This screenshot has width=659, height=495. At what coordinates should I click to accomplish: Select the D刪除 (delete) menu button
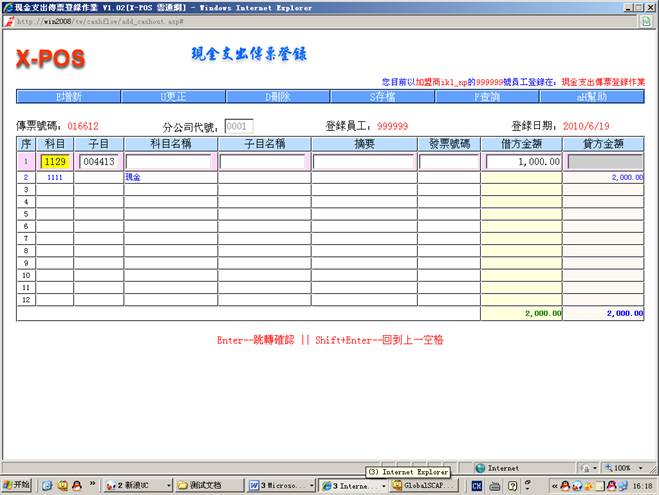[278, 97]
